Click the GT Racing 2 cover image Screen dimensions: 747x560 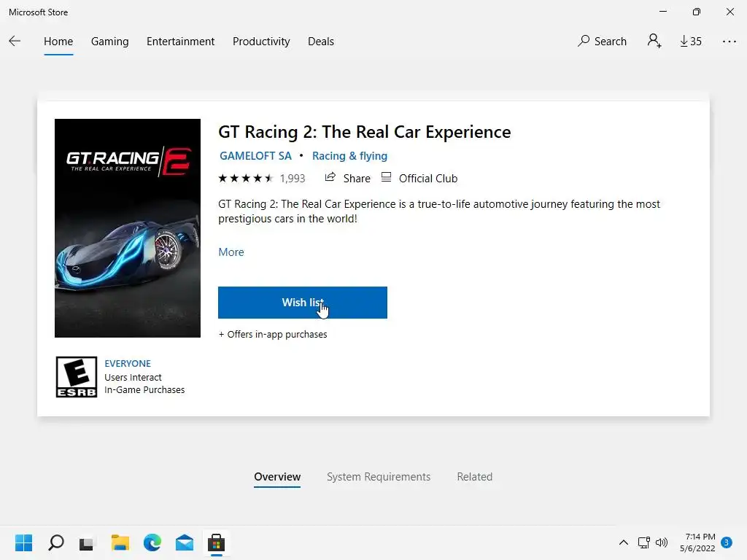point(128,228)
